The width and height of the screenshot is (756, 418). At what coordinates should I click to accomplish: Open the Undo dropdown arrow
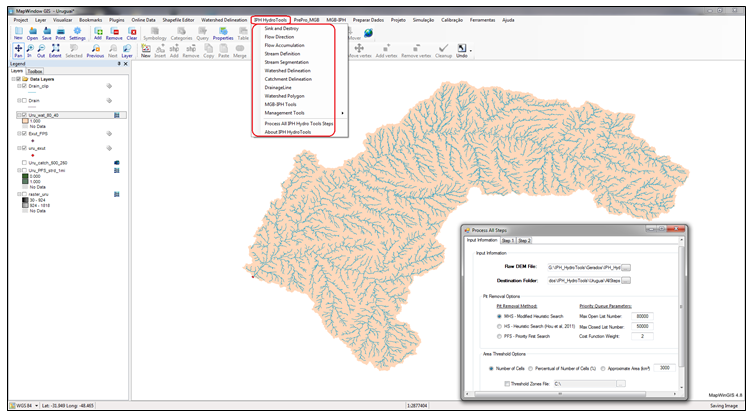pos(471,51)
